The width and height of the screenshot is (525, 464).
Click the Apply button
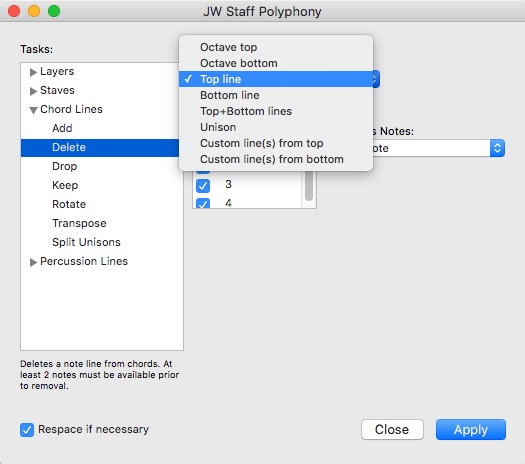point(471,430)
